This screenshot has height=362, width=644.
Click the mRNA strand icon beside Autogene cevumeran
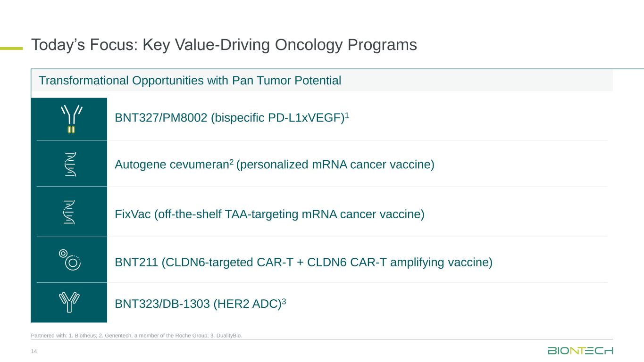[x=70, y=165]
